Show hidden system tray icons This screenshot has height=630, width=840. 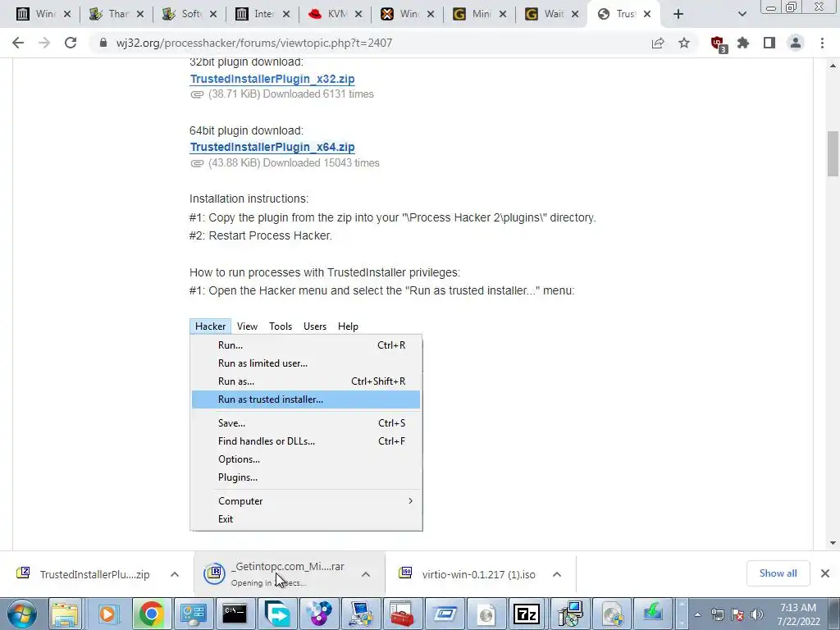(x=697, y=614)
